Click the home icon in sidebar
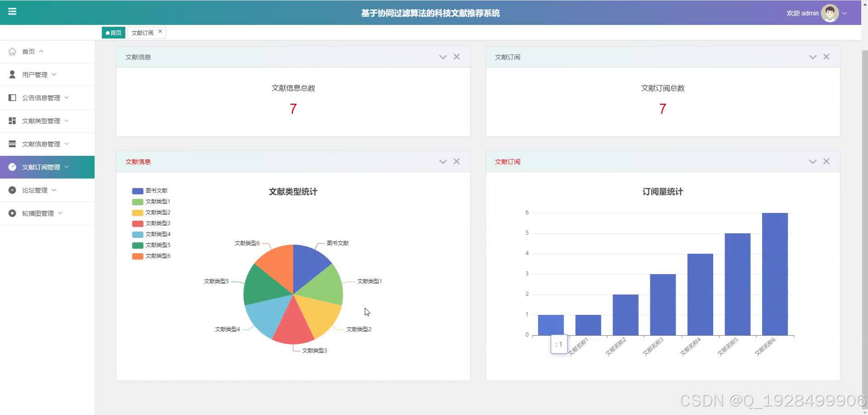The width and height of the screenshot is (868, 415). (x=12, y=51)
